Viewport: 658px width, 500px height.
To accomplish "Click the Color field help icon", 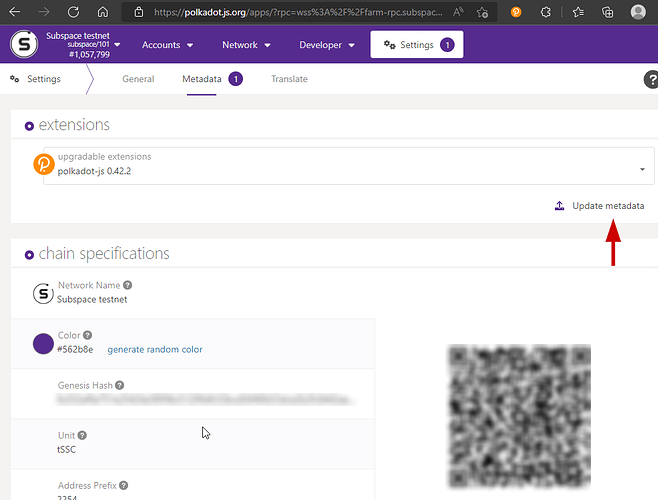I will [x=88, y=336].
